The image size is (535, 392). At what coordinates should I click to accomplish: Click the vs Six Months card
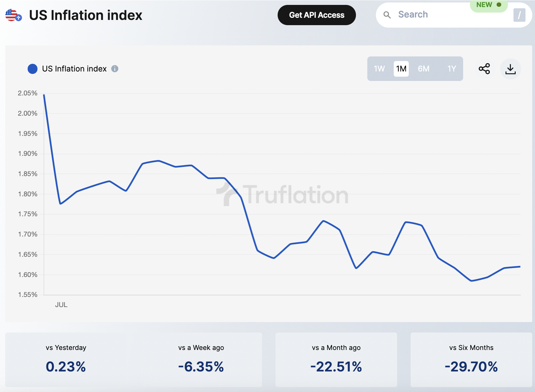(471, 359)
